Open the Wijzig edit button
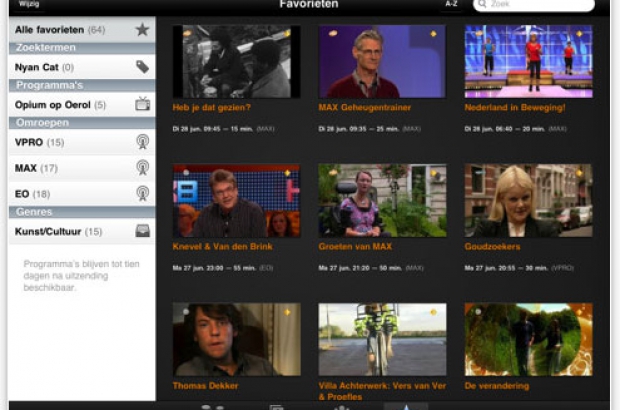 29,4
